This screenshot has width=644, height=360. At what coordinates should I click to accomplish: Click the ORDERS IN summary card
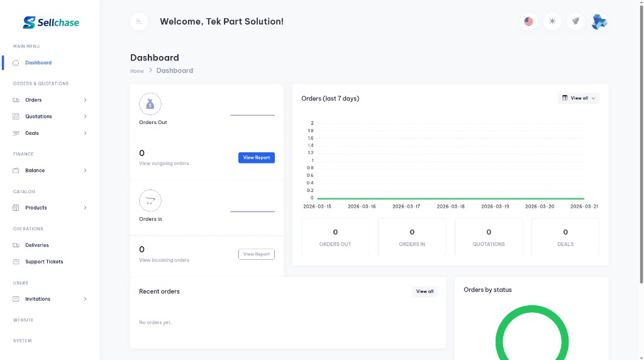pos(412,237)
